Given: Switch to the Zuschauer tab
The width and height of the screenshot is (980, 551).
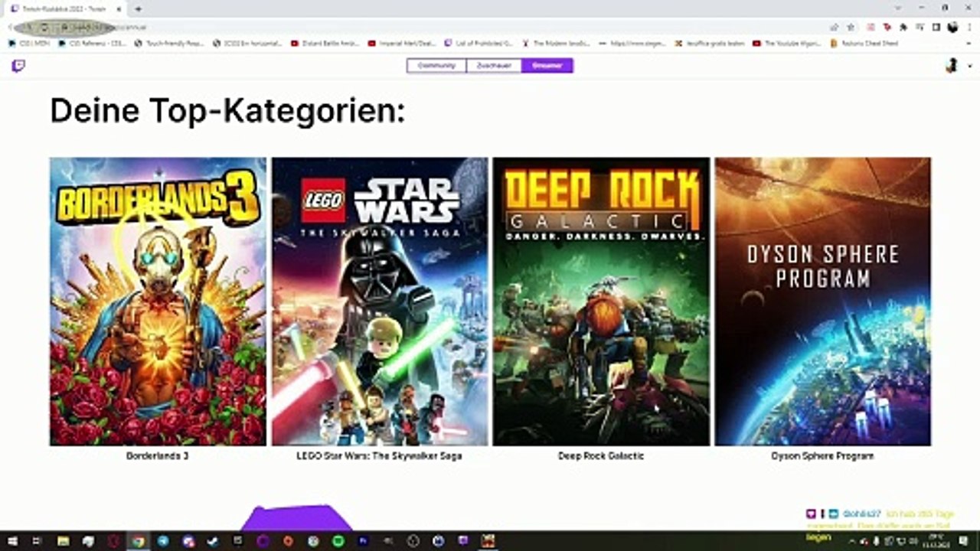Looking at the screenshot, I should click(494, 66).
